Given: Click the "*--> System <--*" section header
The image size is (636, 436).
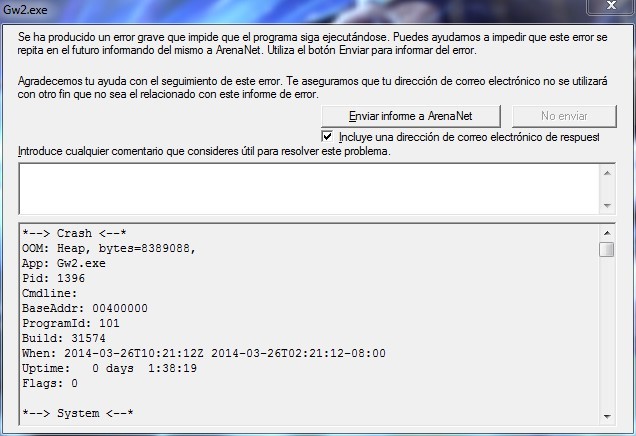Looking at the screenshot, I should 78,414.
